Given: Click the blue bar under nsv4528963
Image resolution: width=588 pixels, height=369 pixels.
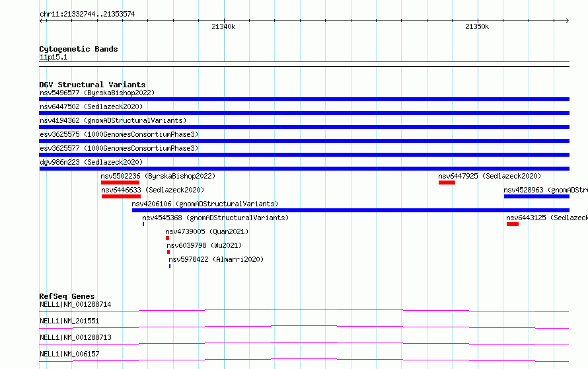Looking at the screenshot, I should pos(536,196).
